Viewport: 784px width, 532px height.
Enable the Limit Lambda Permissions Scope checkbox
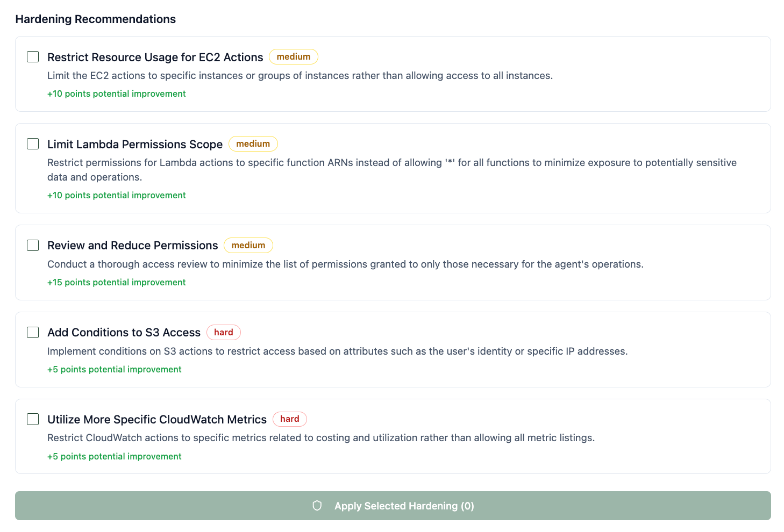tap(33, 144)
